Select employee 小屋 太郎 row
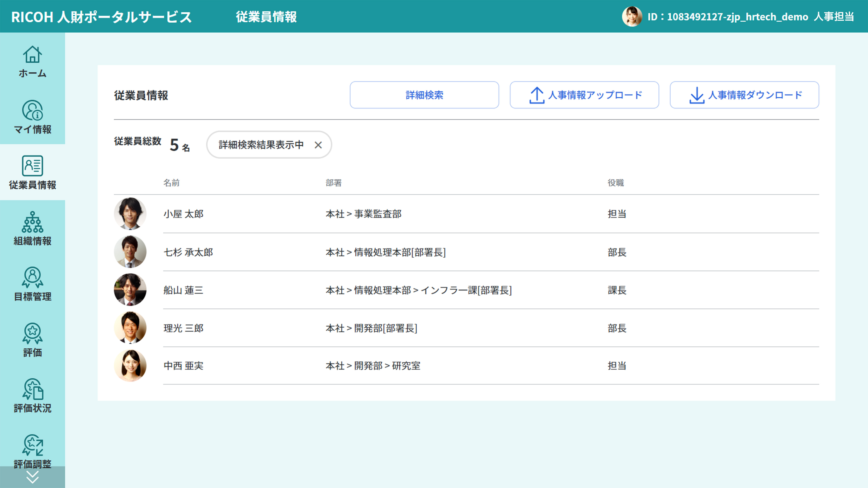This screenshot has width=868, height=488. 184,214
